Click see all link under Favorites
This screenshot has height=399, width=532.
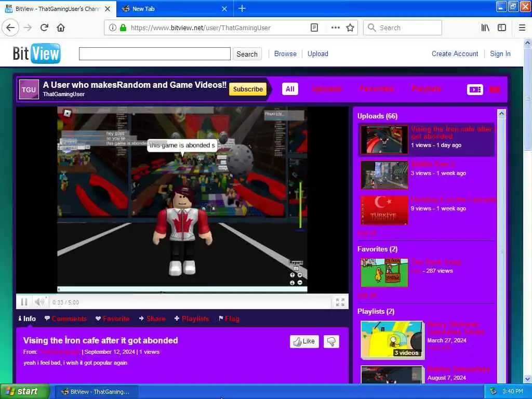coord(367,295)
